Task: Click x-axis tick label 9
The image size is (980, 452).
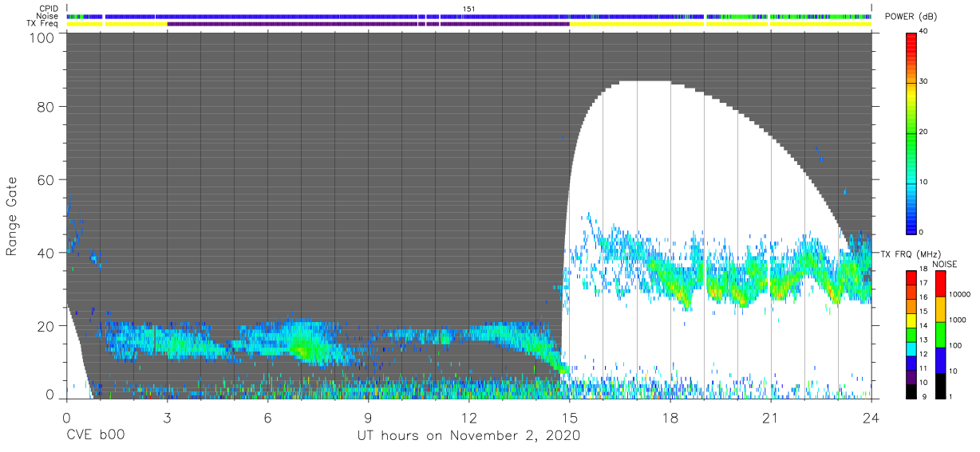Action: [368, 417]
